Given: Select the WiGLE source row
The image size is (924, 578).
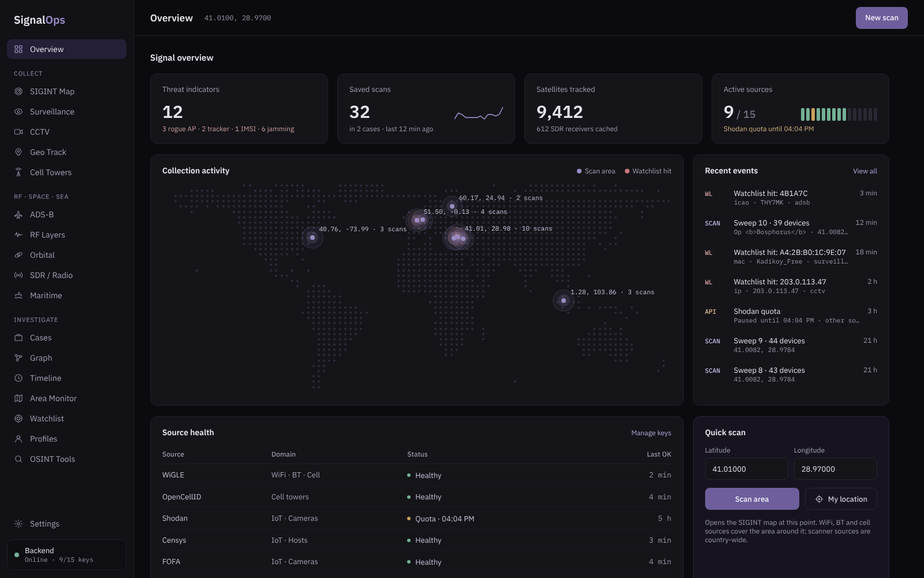Looking at the screenshot, I should (x=417, y=475).
